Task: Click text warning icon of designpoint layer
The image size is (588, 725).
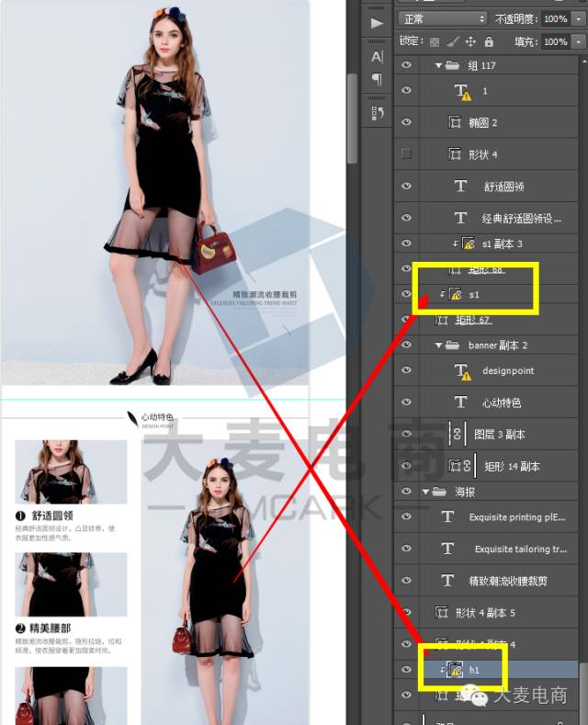Action: pos(462,371)
